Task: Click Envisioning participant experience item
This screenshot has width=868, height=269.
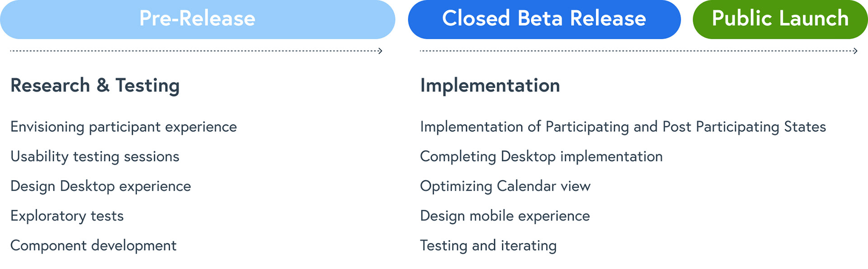Action: click(123, 127)
